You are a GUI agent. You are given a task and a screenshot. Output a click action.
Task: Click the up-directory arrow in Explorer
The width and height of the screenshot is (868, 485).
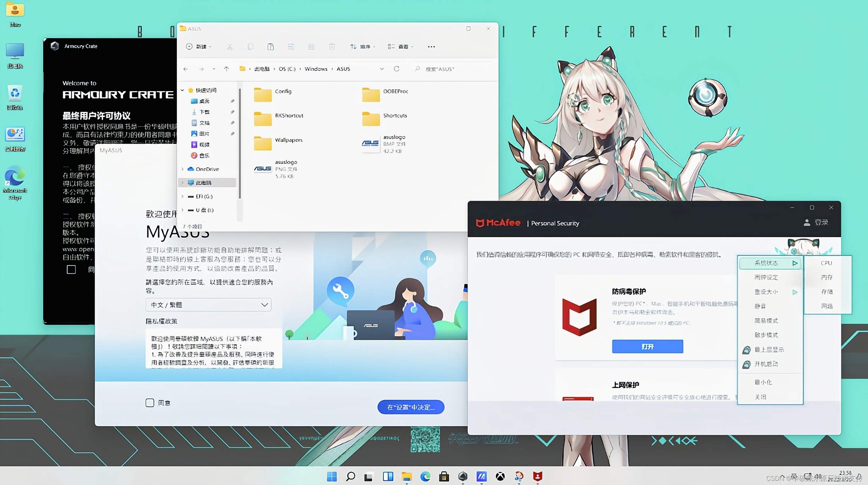click(226, 69)
